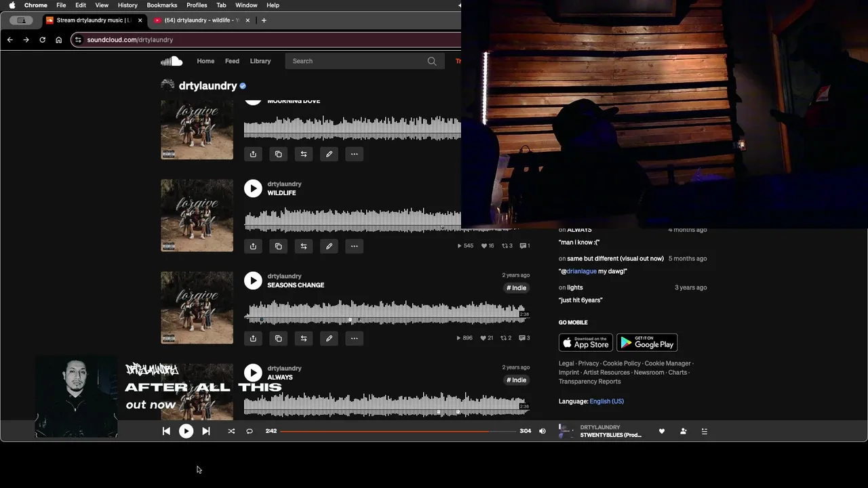Click the SoundCloud logo icon

[172, 61]
